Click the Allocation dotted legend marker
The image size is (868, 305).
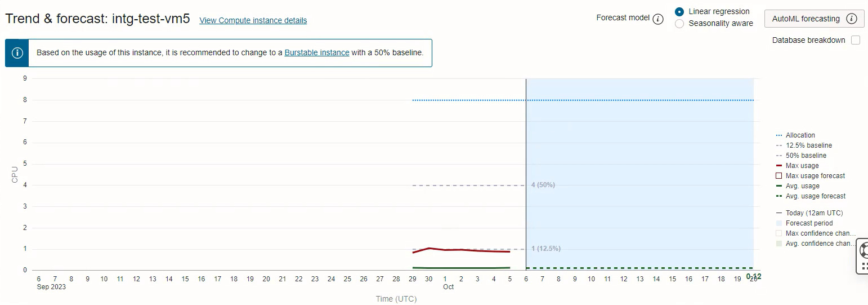coord(779,135)
